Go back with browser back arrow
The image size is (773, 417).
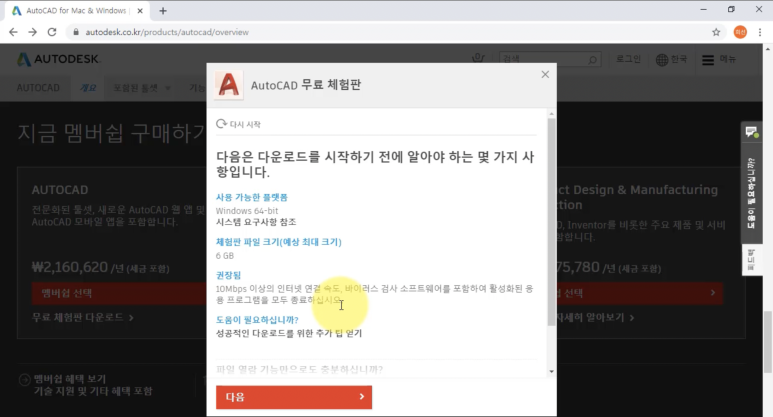[13, 32]
